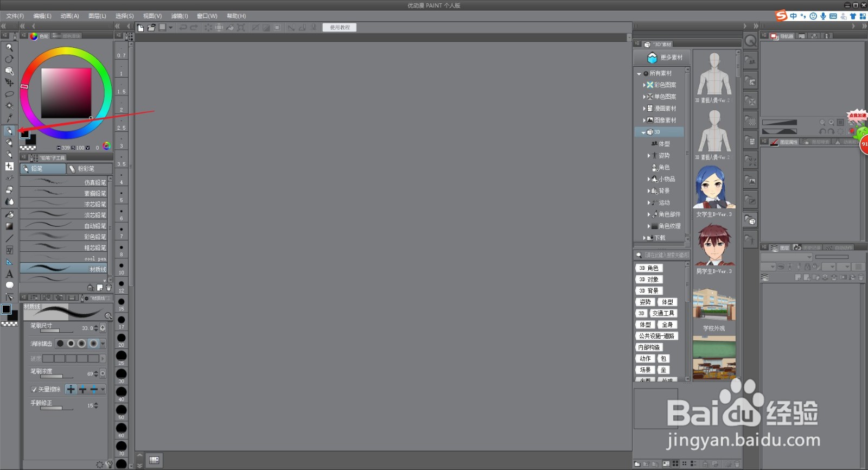The image size is (868, 470).
Task: Choose the second anti-aliasing level
Action: (71, 344)
